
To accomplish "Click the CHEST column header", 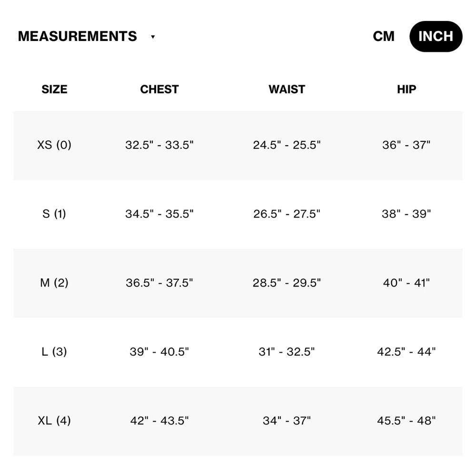I will click(x=159, y=89).
